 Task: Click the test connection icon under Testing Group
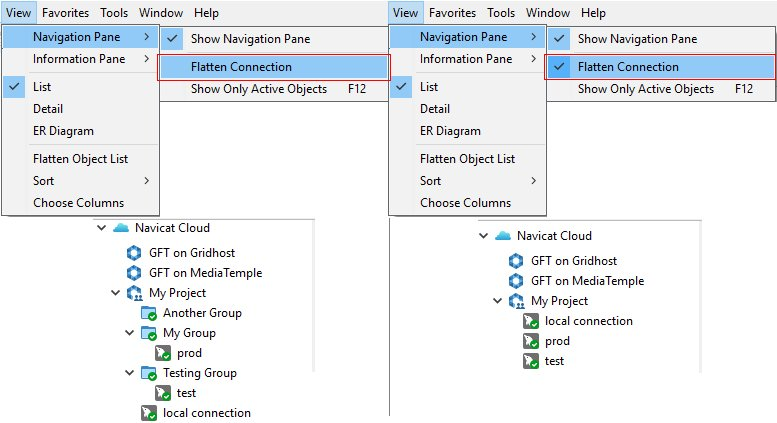click(164, 393)
